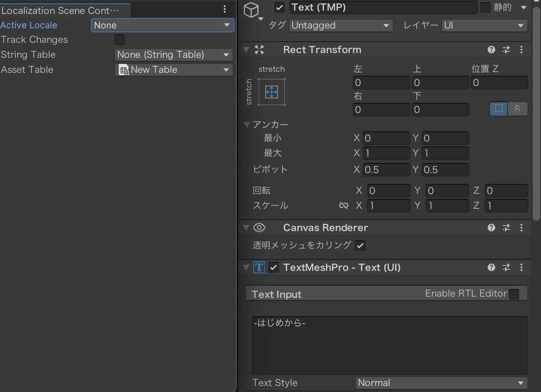541x392 pixels.
Task: Open Rect Transform presets icon
Action: pos(506,50)
